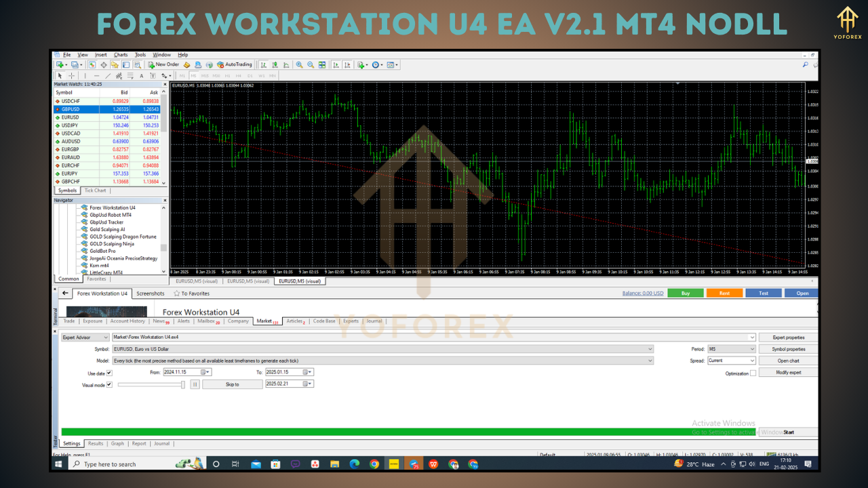Viewport: 868px width, 488px height.
Task: Enable the Optimization checkbox
Action: (x=754, y=373)
